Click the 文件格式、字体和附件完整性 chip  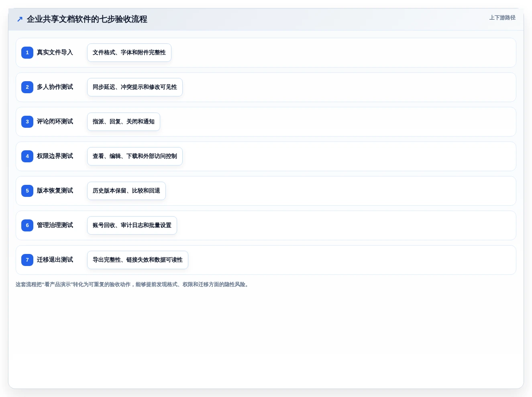(129, 53)
